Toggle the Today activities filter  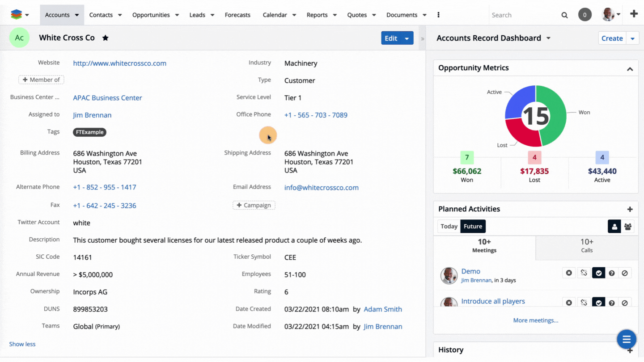(449, 226)
